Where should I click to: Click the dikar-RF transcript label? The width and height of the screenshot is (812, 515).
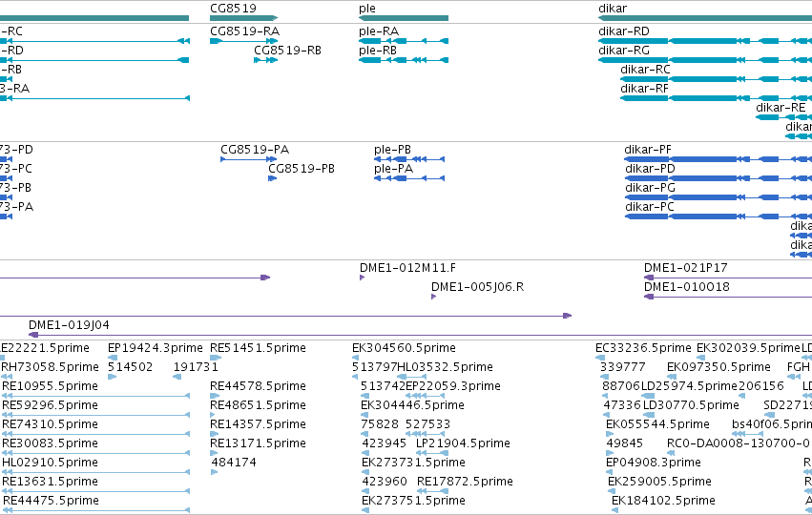click(645, 89)
